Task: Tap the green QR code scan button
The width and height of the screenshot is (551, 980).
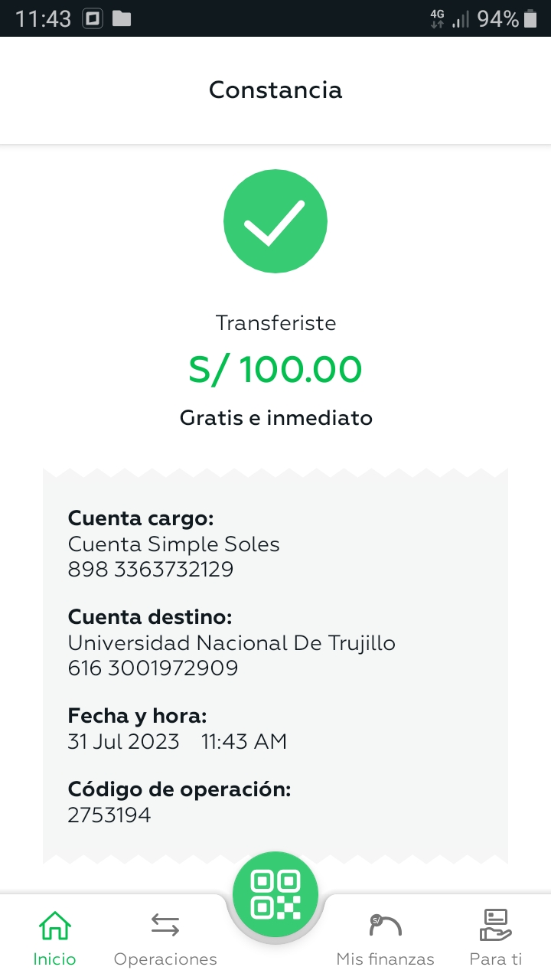Action: click(x=275, y=894)
